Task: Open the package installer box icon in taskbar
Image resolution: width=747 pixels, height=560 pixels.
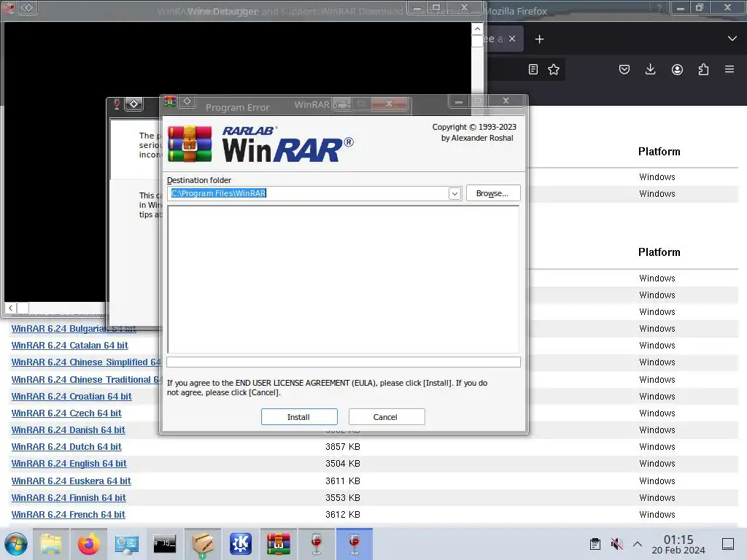Action: tap(203, 544)
